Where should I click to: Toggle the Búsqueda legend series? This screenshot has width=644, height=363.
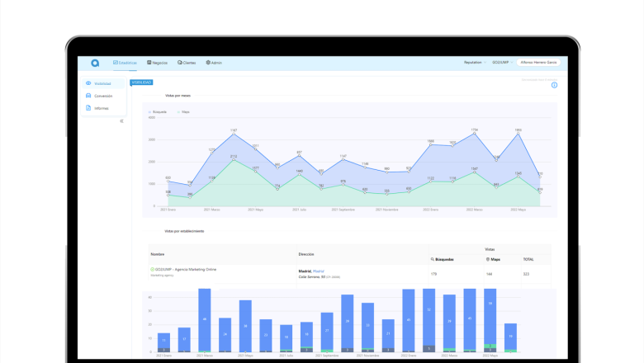157,111
